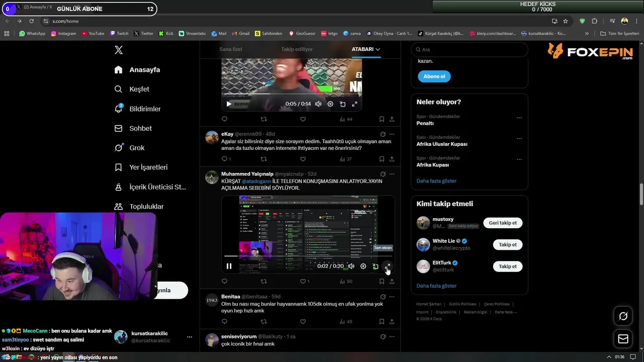Open Bildirimler notifications
644x362 pixels.
coord(137,109)
